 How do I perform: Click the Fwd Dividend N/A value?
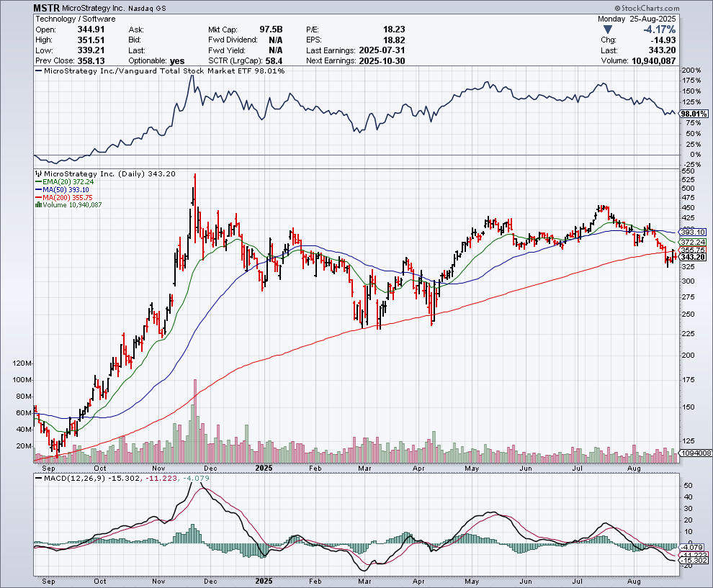[x=276, y=40]
